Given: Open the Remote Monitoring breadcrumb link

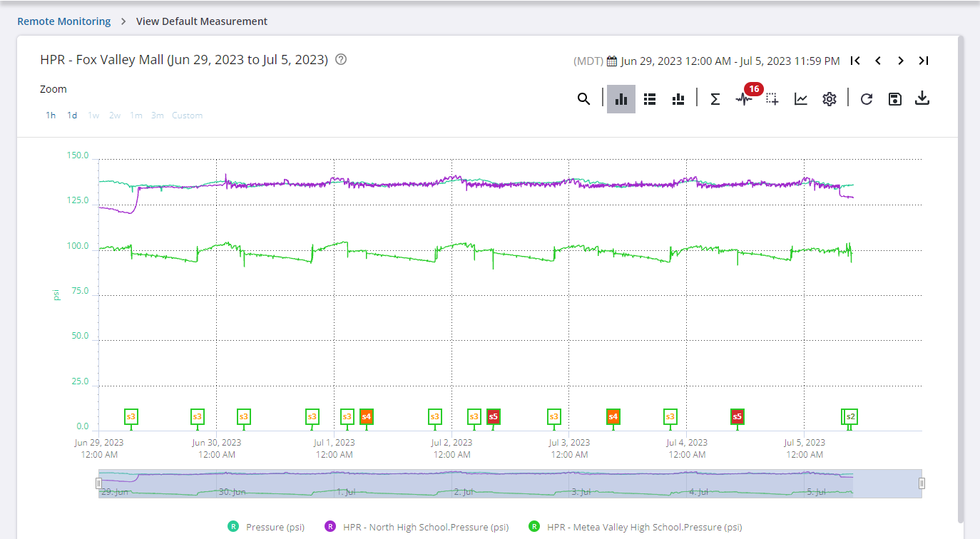Looking at the screenshot, I should click(x=64, y=21).
